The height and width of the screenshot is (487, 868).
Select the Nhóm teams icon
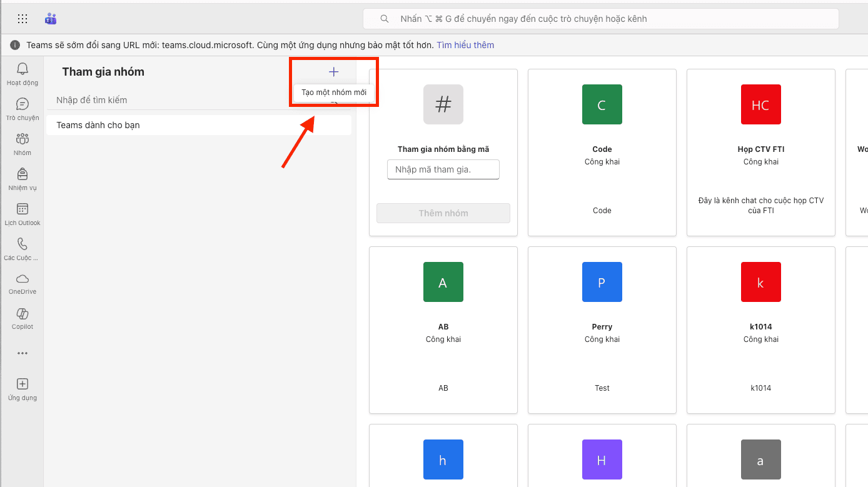[x=23, y=139]
